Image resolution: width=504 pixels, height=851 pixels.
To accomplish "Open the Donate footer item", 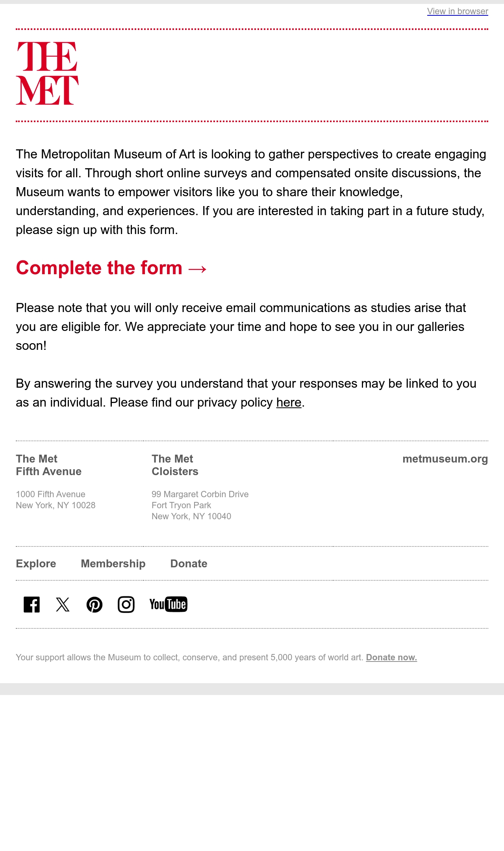I will (189, 563).
